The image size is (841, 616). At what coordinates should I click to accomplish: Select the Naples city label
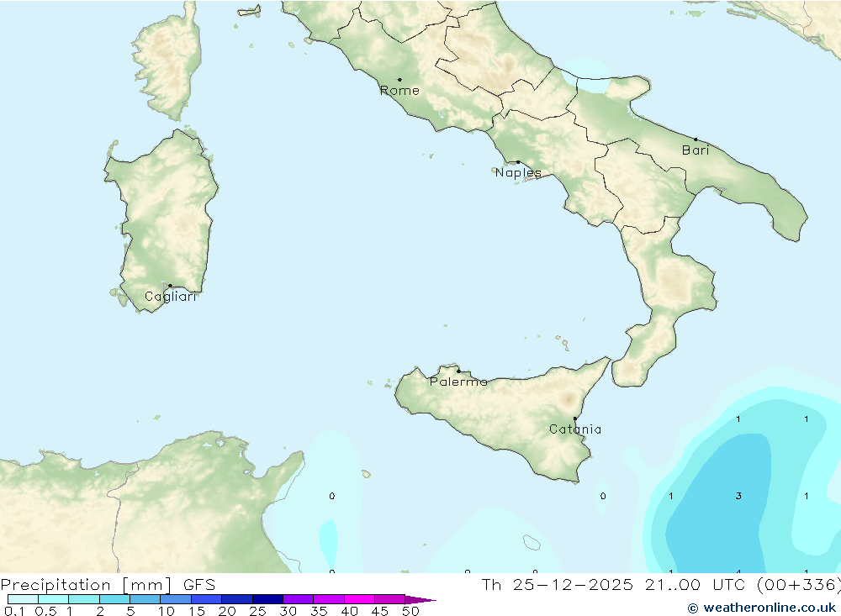[518, 172]
